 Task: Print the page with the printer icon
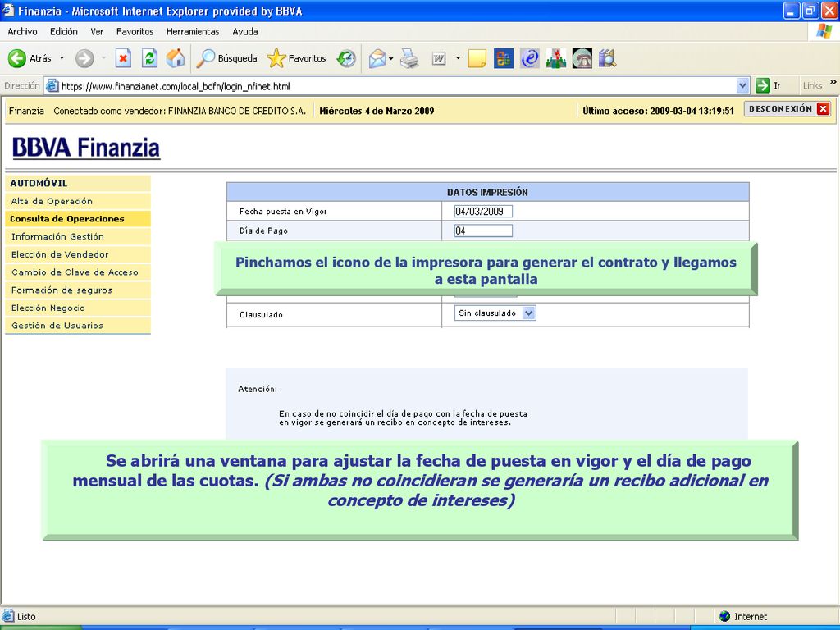pyautogui.click(x=409, y=58)
